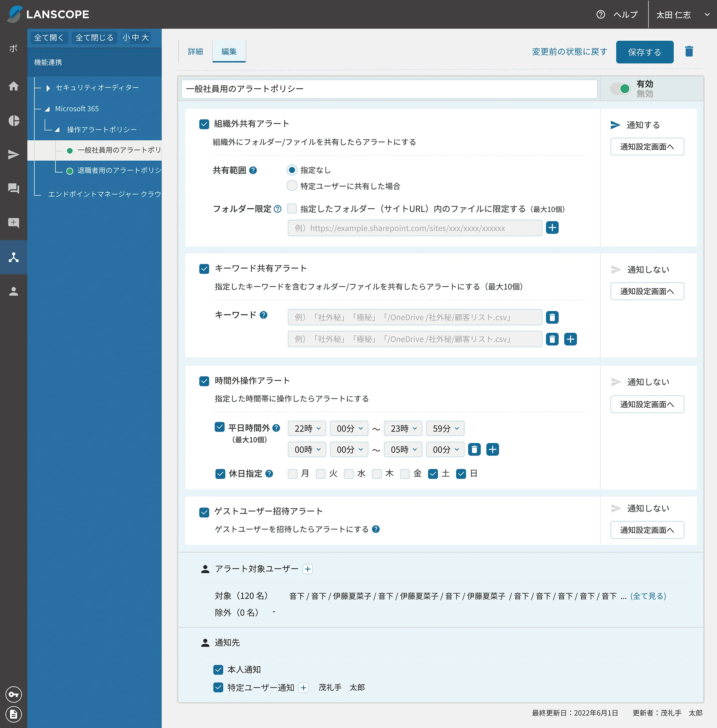The height and width of the screenshot is (728, 717).
Task: Open the paper plane send icon in sidebar
Action: pyautogui.click(x=14, y=155)
